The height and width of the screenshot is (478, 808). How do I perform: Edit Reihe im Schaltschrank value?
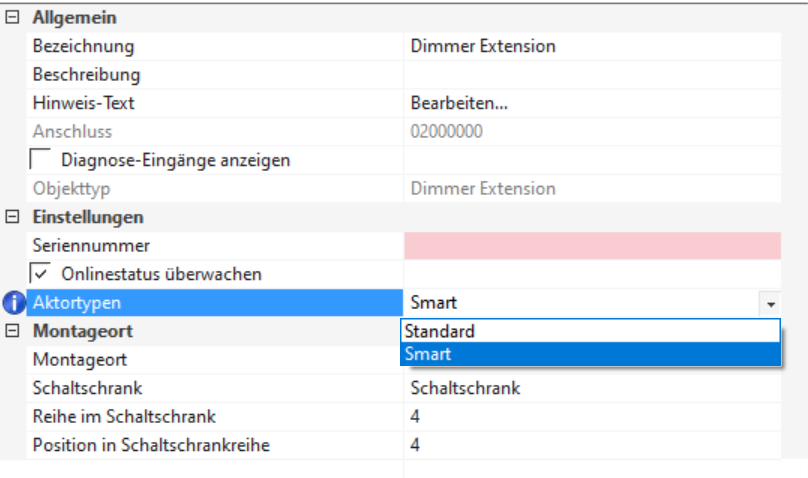(x=592, y=417)
